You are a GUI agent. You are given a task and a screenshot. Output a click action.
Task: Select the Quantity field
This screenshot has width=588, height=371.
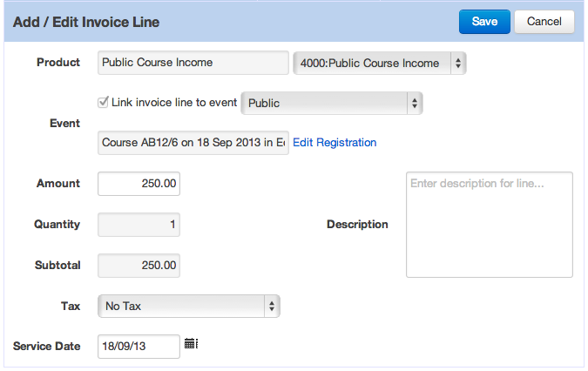point(139,225)
